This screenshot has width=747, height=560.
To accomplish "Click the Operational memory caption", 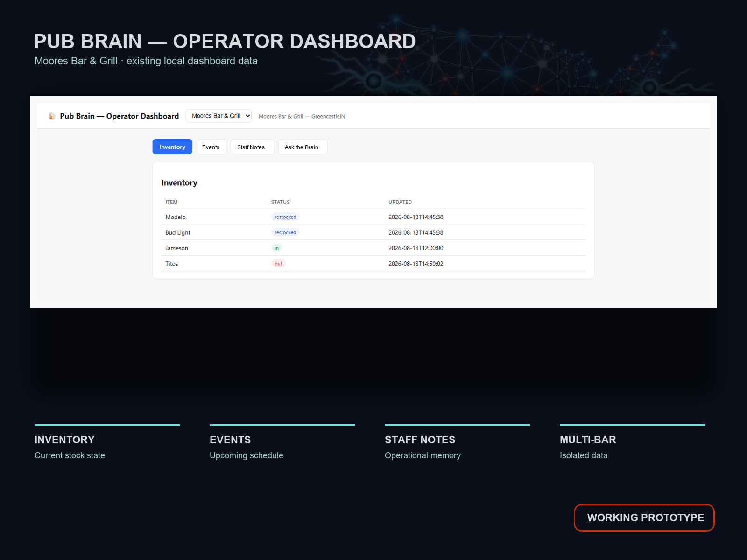I will [x=423, y=455].
